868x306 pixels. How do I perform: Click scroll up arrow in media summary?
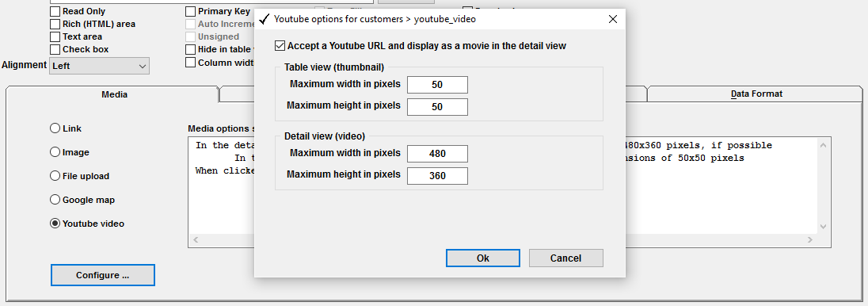(x=823, y=146)
